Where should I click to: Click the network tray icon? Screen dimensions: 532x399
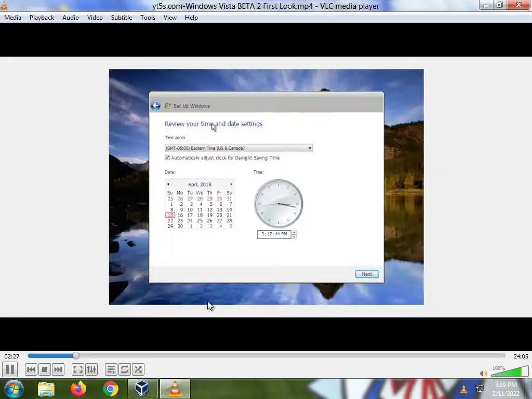click(480, 389)
